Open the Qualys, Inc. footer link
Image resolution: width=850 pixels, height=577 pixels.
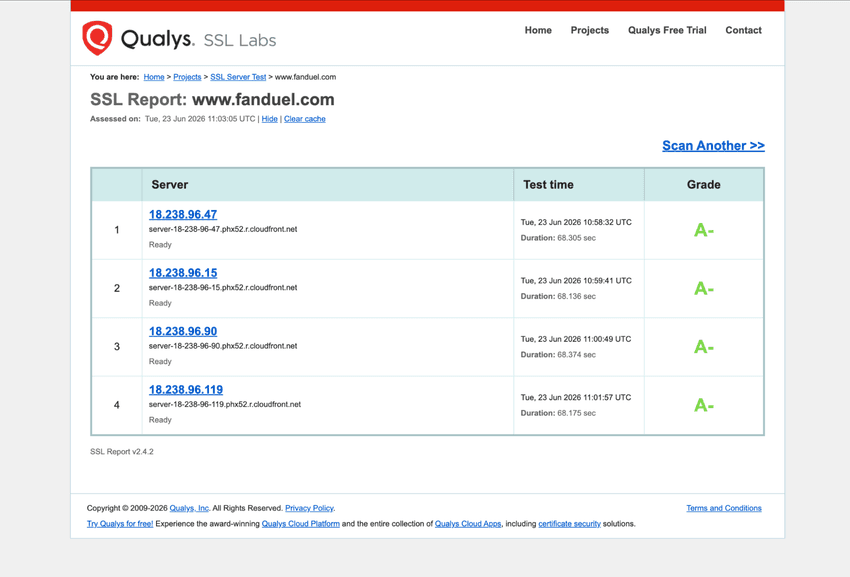189,508
